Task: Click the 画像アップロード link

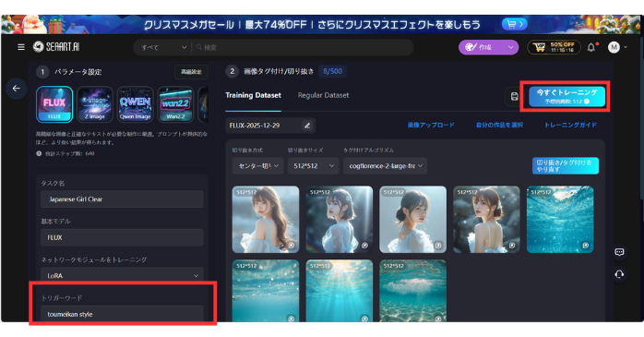Action: pos(431,125)
